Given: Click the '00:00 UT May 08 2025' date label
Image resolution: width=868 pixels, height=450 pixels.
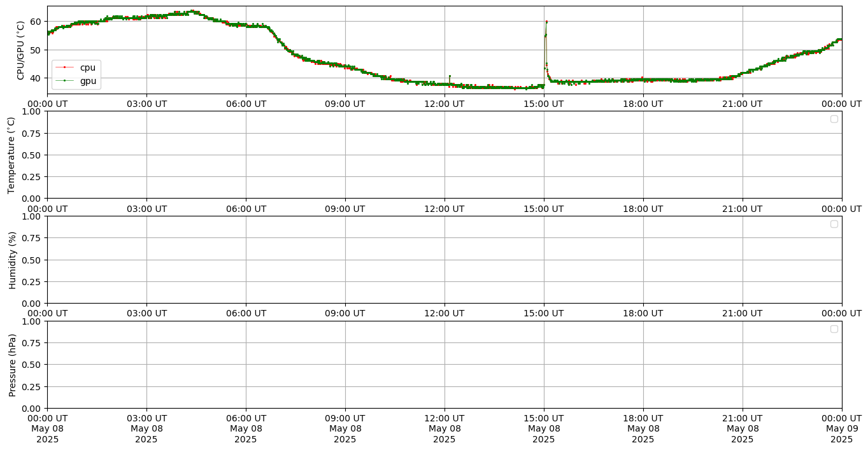Looking at the screenshot, I should pos(47,429).
